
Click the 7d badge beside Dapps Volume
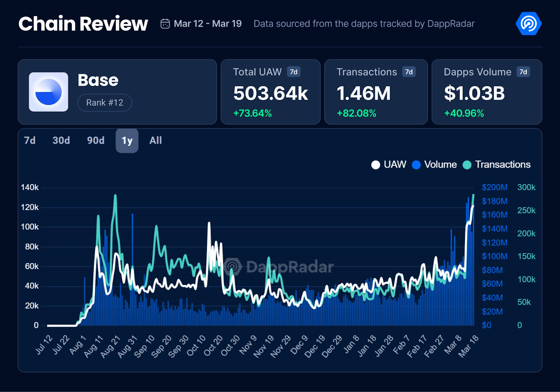(523, 72)
